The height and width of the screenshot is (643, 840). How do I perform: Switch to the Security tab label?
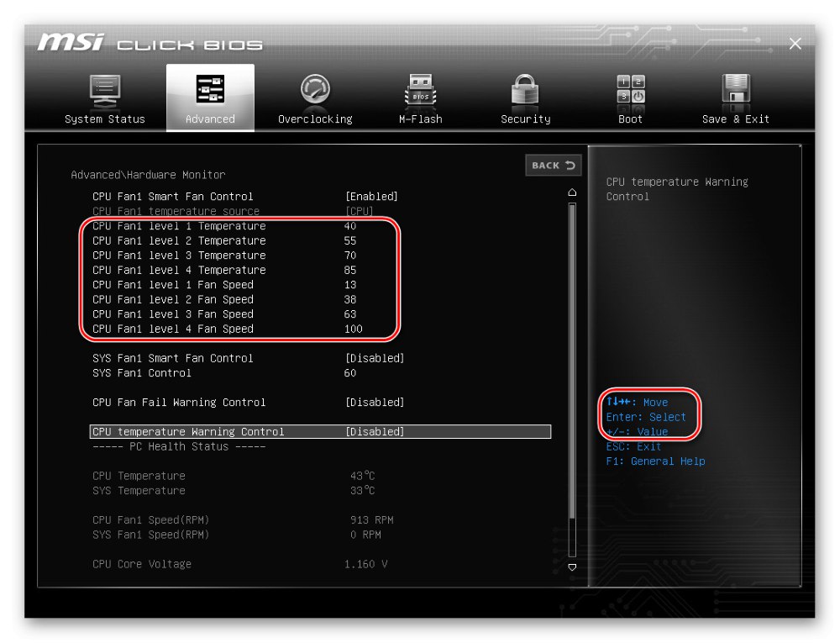(x=526, y=119)
